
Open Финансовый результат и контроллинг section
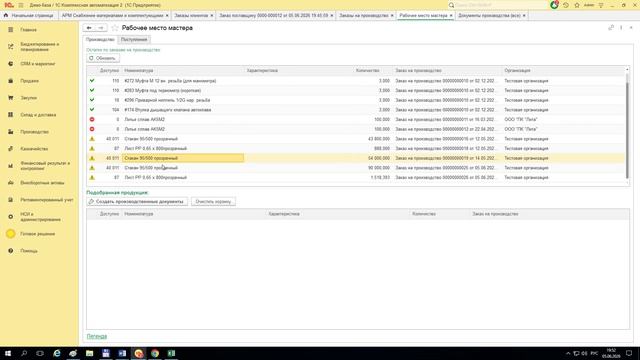click(x=45, y=166)
